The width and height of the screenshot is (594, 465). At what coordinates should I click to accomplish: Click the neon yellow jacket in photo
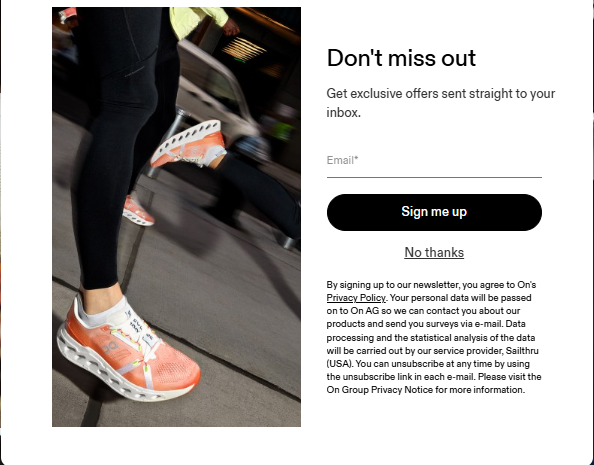[x=198, y=19]
